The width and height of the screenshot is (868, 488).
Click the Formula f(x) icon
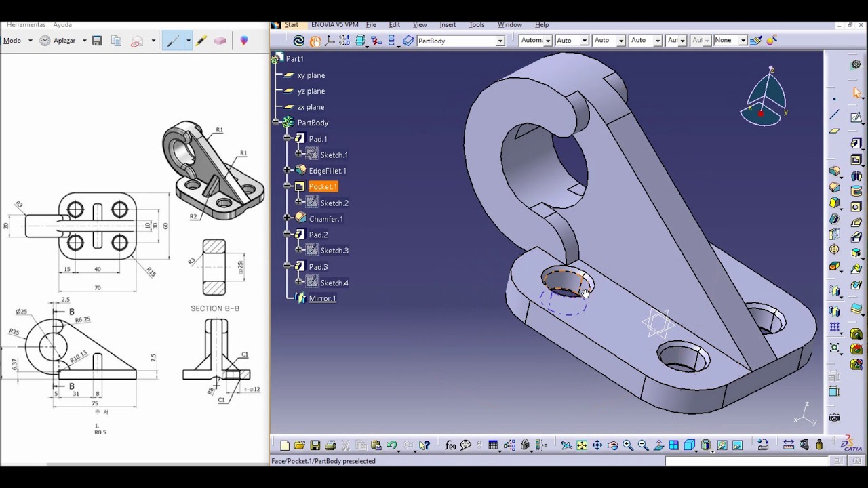tap(450, 445)
